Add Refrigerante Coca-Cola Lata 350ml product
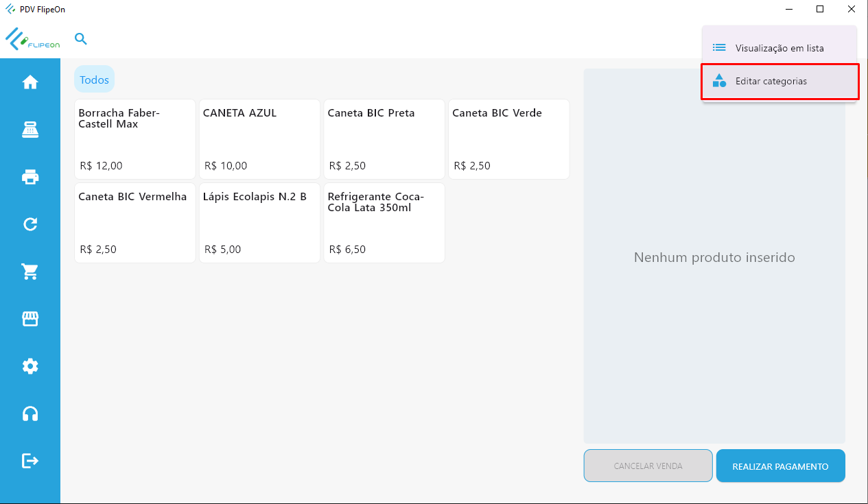The height and width of the screenshot is (504, 868). tap(384, 223)
